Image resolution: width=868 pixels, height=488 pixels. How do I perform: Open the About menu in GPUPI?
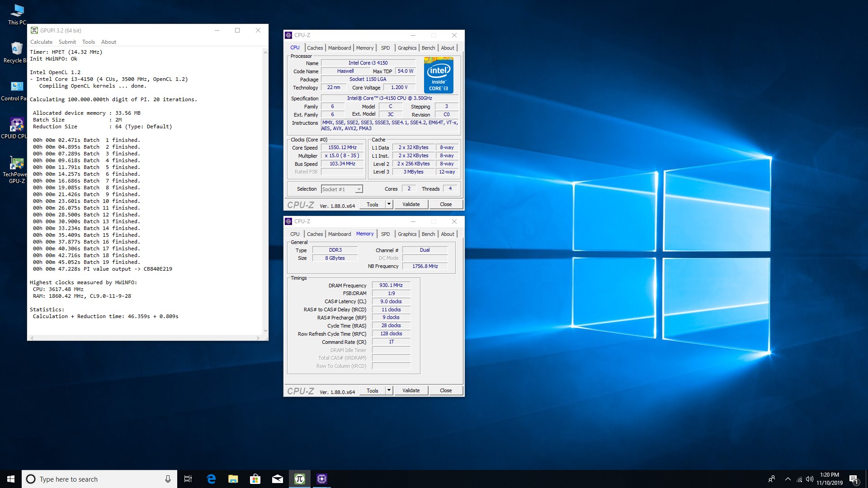click(108, 42)
